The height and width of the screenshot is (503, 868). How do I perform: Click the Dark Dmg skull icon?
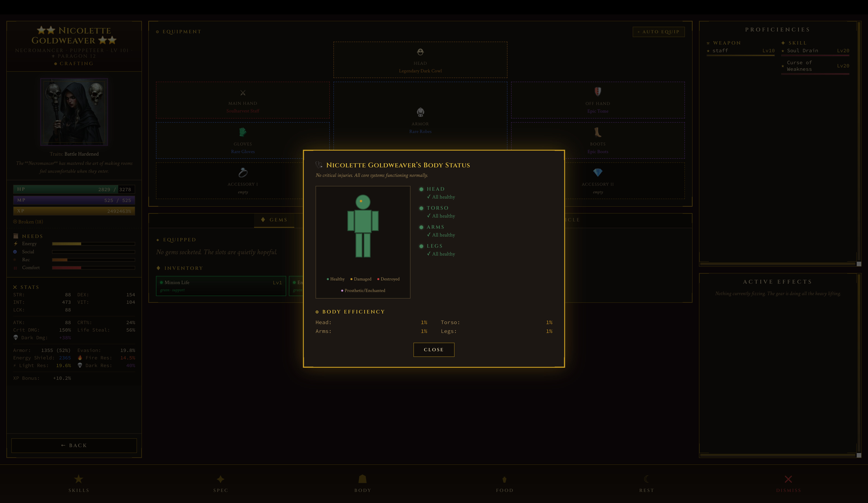(x=16, y=337)
